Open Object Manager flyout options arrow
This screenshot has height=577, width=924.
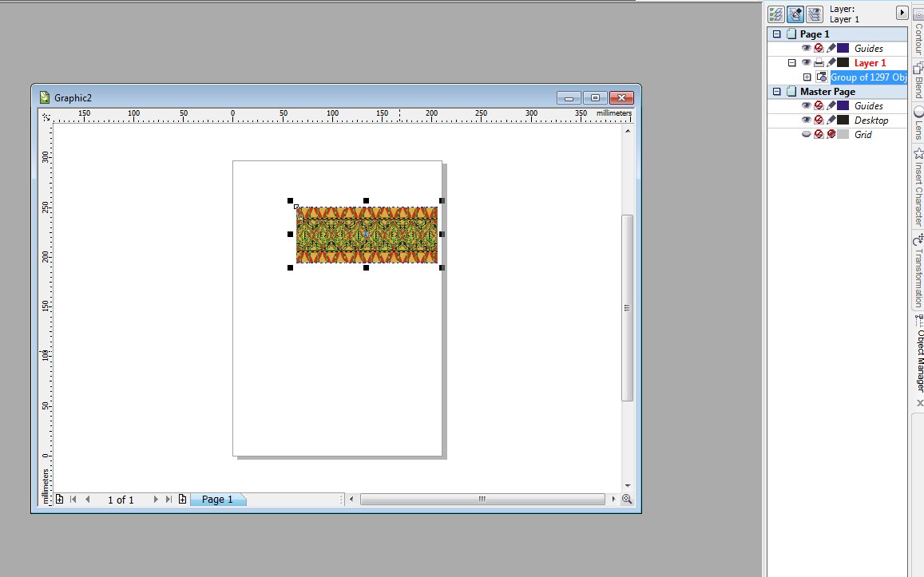[902, 12]
